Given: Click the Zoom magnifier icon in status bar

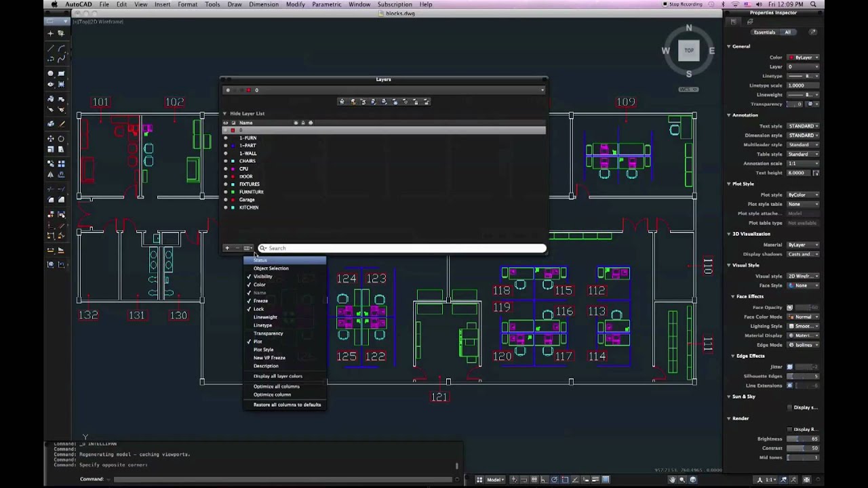Looking at the screenshot, I should (682, 480).
